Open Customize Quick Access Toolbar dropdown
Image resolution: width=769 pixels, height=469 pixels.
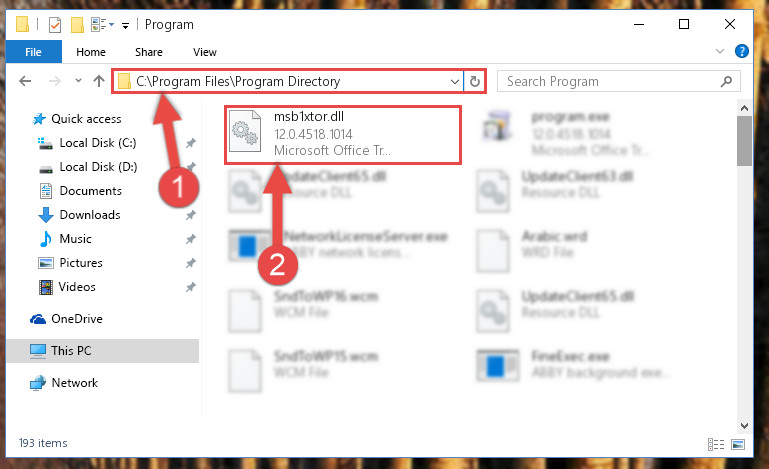pos(126,26)
